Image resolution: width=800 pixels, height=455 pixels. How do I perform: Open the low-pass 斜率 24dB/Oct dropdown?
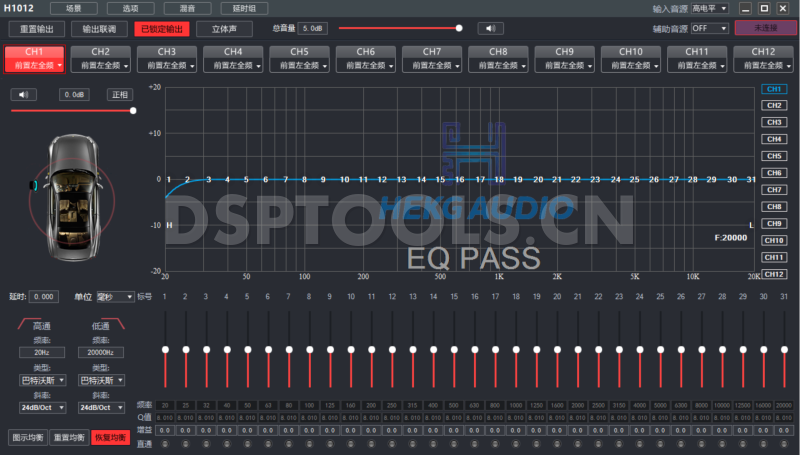point(102,408)
